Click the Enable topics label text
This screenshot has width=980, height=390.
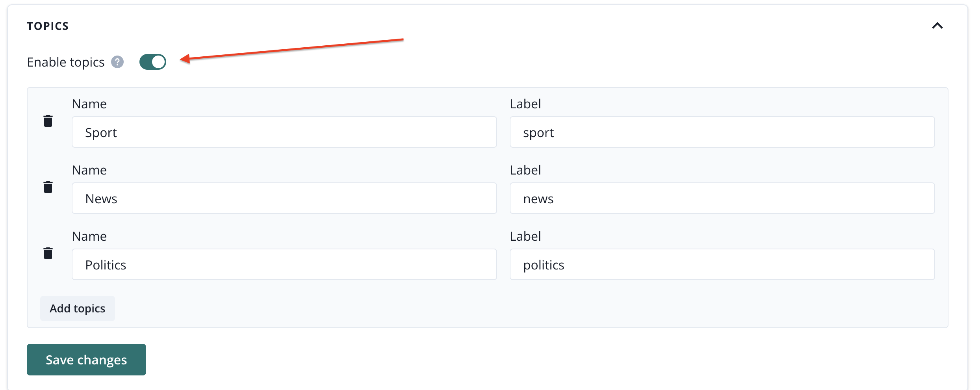point(66,62)
